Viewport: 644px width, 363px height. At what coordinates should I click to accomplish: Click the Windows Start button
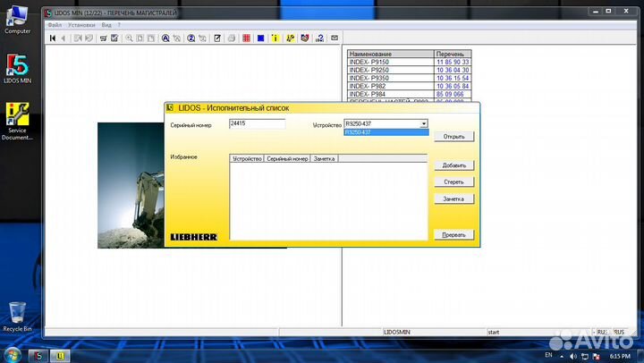point(11,354)
